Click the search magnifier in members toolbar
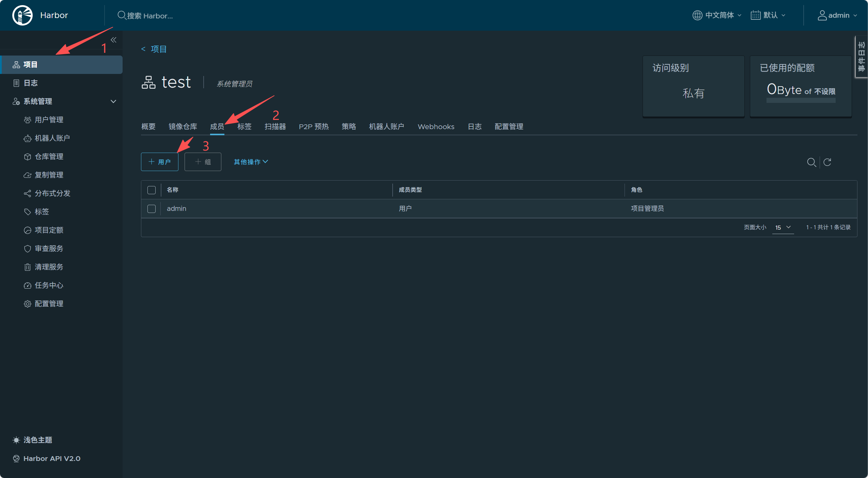868x478 pixels. click(811, 162)
